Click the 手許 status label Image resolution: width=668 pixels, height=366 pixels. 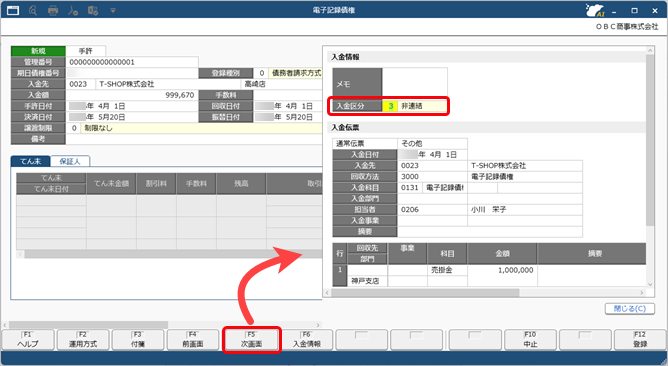[x=86, y=51]
